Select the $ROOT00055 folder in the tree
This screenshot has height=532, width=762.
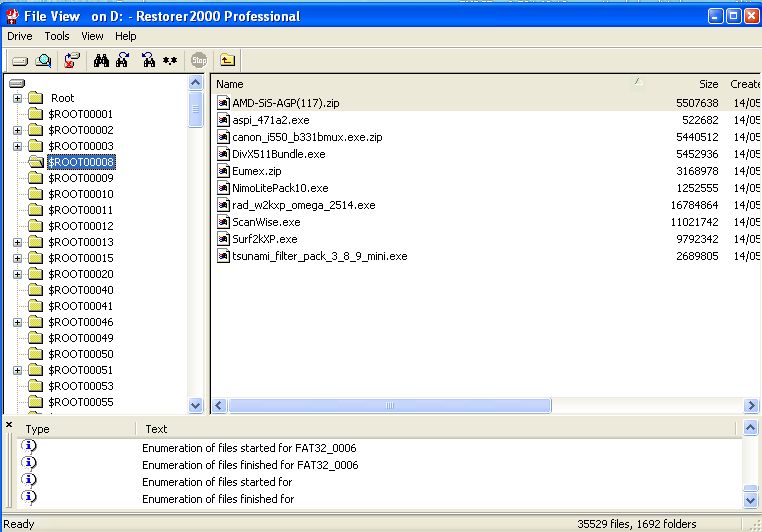(81, 402)
